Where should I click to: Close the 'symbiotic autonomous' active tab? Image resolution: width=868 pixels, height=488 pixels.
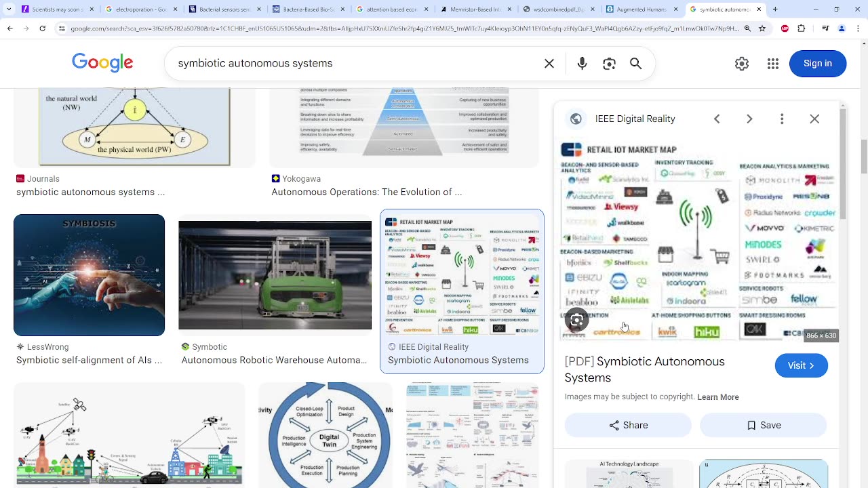pos(759,9)
